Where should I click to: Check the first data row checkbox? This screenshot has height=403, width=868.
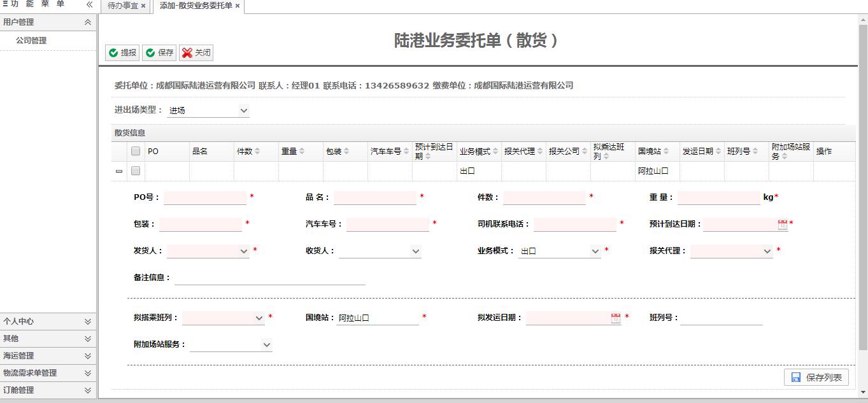(x=136, y=171)
